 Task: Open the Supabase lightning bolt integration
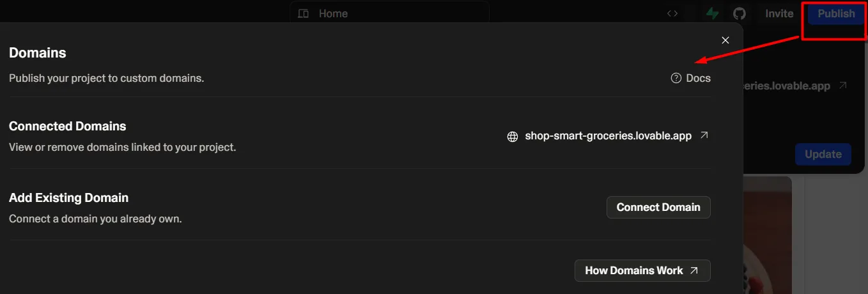pyautogui.click(x=712, y=13)
